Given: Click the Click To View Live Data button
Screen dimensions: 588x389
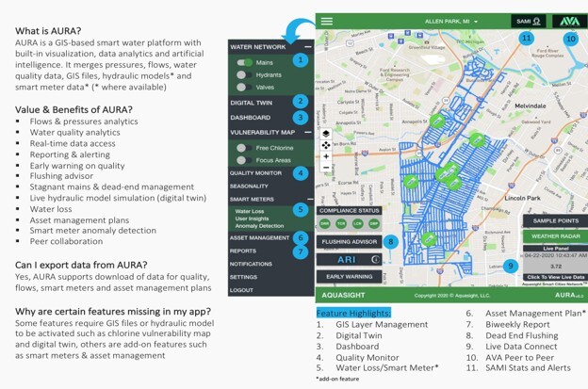Looking at the screenshot, I should pyautogui.click(x=556, y=277).
